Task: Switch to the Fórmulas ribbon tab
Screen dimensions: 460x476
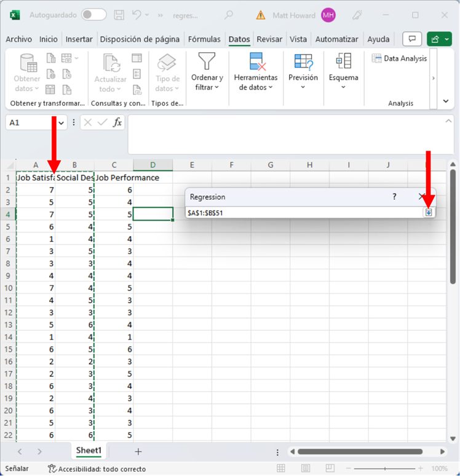Action: point(205,39)
